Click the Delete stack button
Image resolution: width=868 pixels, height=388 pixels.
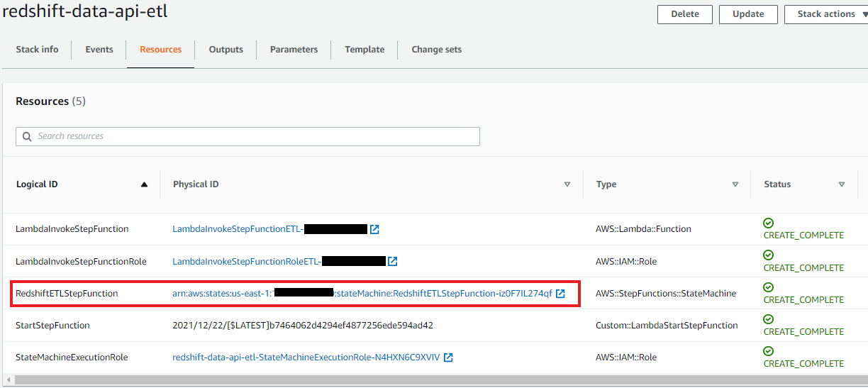(685, 14)
